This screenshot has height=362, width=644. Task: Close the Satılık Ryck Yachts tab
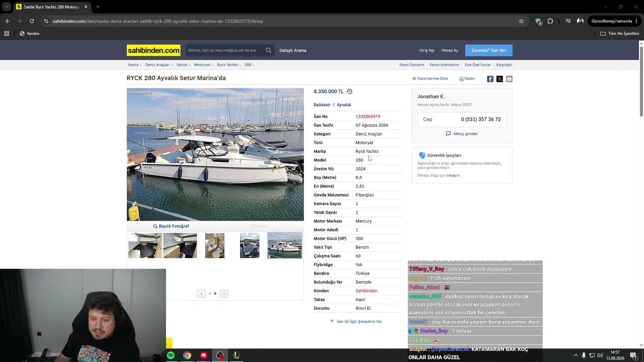(86, 7)
